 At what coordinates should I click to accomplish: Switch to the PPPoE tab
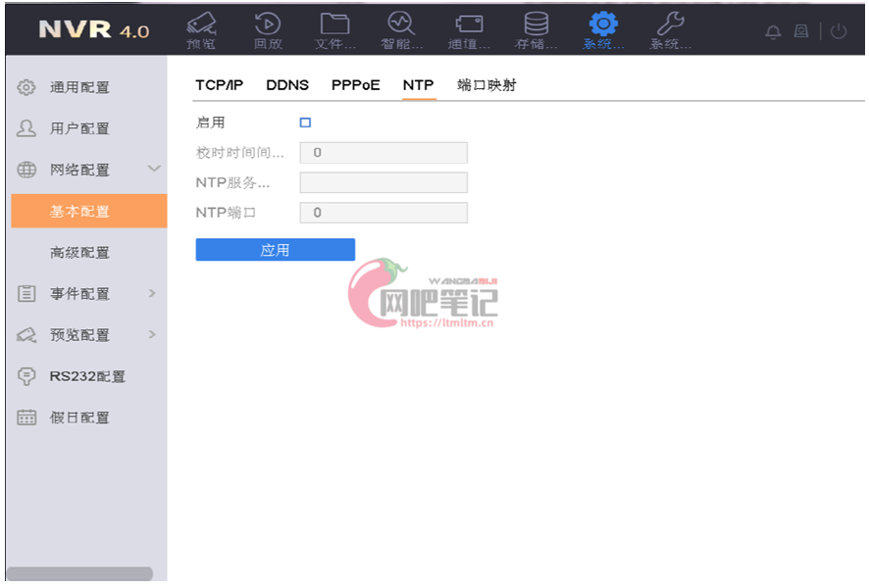point(356,85)
